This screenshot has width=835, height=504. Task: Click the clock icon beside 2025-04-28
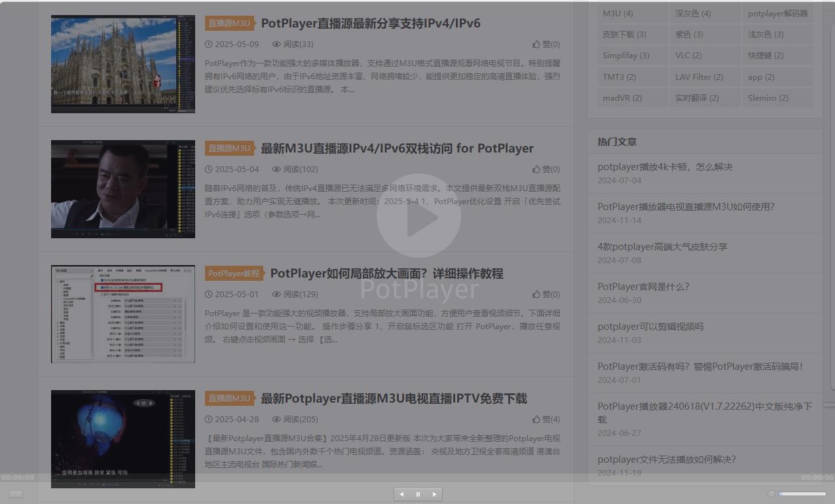pyautogui.click(x=209, y=420)
